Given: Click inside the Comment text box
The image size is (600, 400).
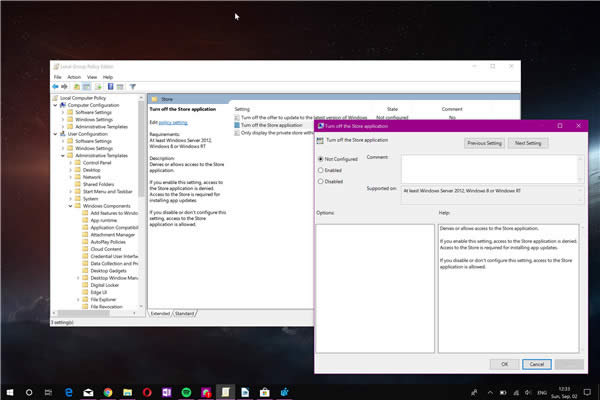Looking at the screenshot, I should [x=490, y=168].
